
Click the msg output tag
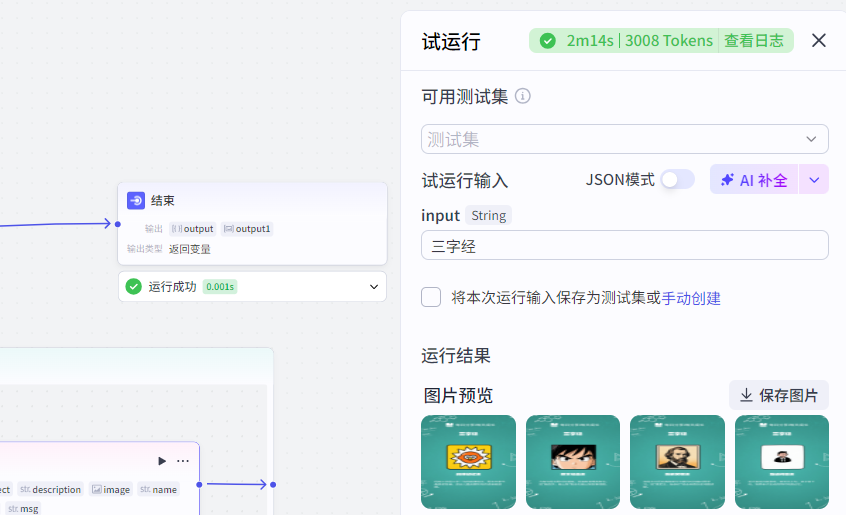click(x=23, y=509)
